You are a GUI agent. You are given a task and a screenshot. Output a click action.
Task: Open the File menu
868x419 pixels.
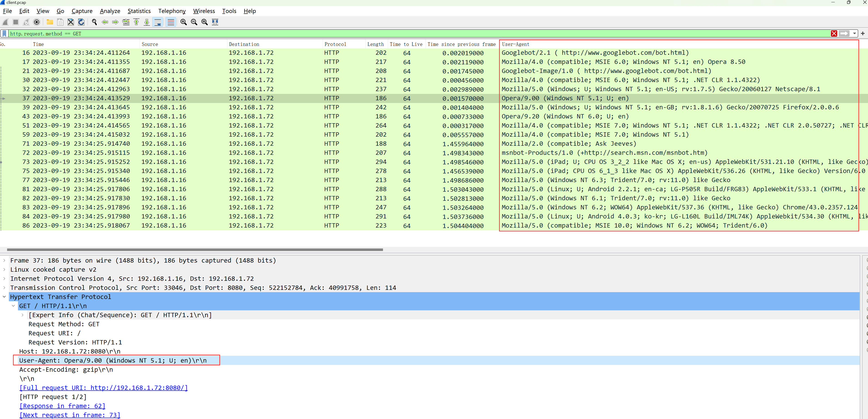click(x=8, y=11)
